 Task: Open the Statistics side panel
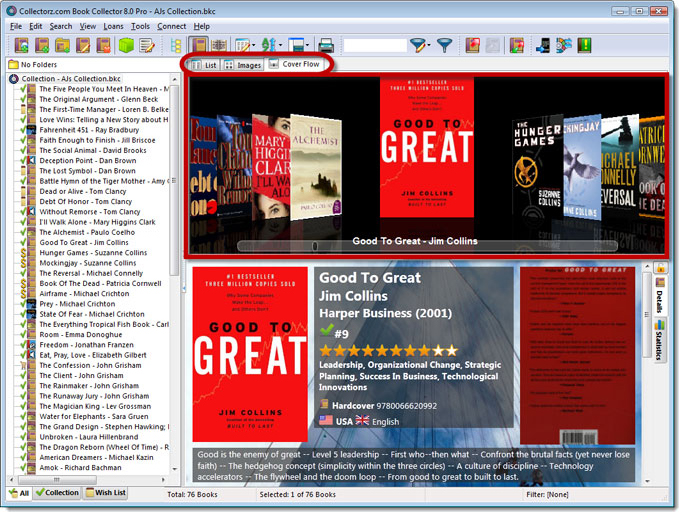(661, 340)
